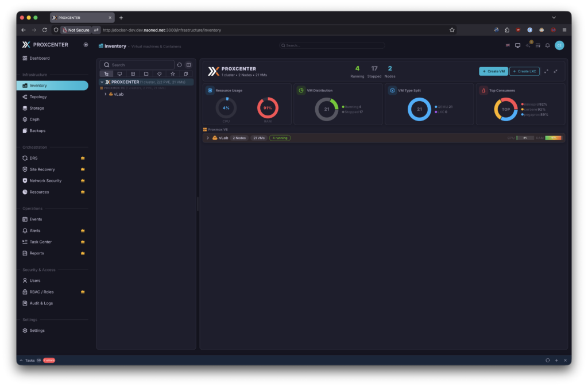The image size is (588, 387).
Task: Expand the vLab cluster row chevron
Action: (x=208, y=138)
